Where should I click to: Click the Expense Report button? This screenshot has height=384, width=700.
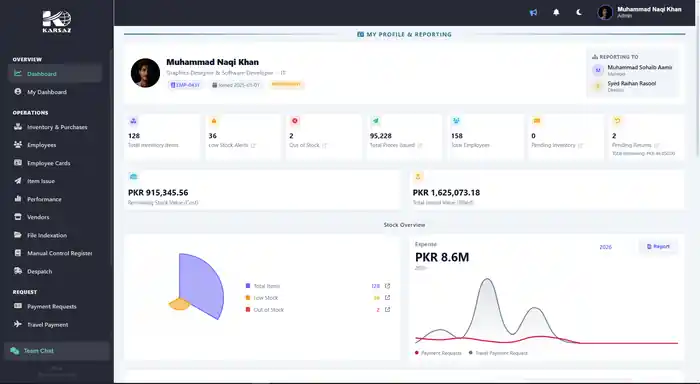pos(658,246)
